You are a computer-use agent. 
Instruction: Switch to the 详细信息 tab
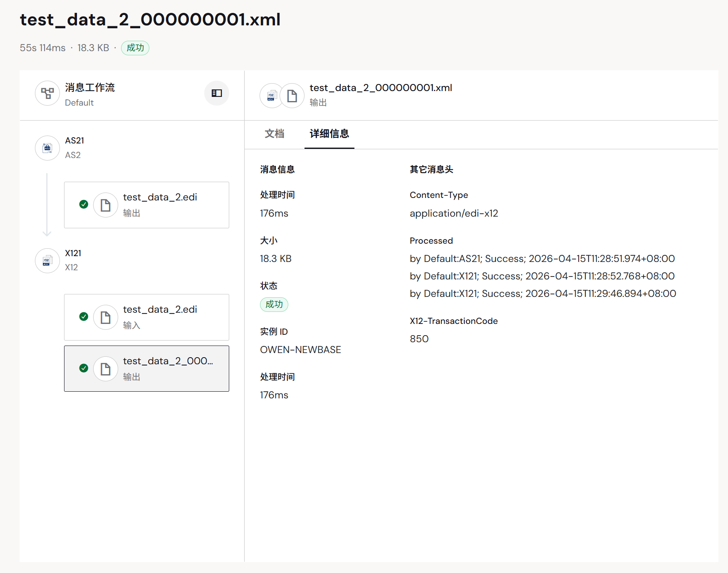point(329,134)
